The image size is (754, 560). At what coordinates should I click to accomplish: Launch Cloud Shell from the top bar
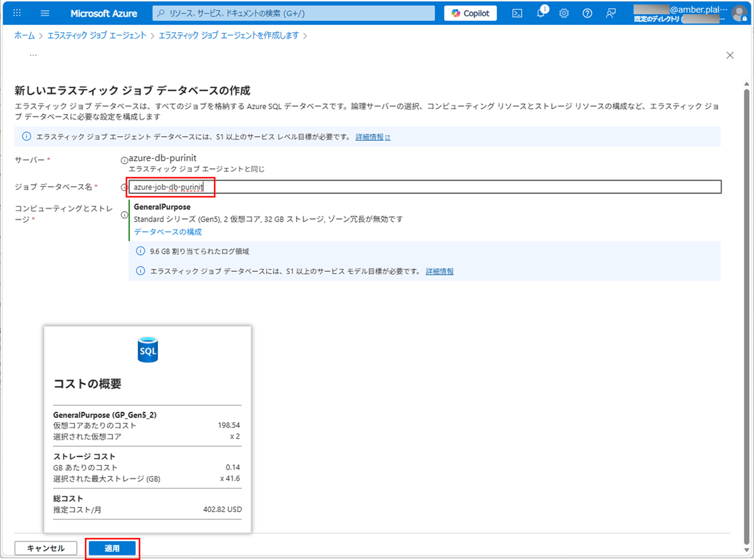click(x=517, y=13)
